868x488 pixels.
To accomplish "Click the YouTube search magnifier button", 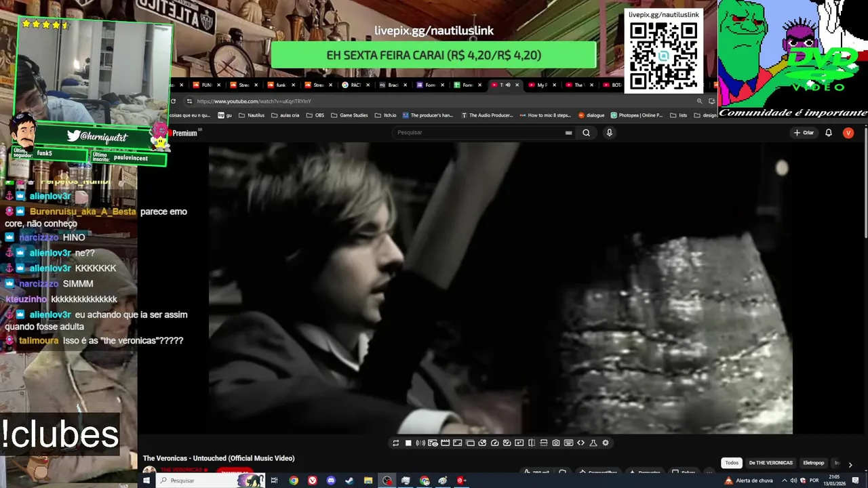I will [x=587, y=133].
